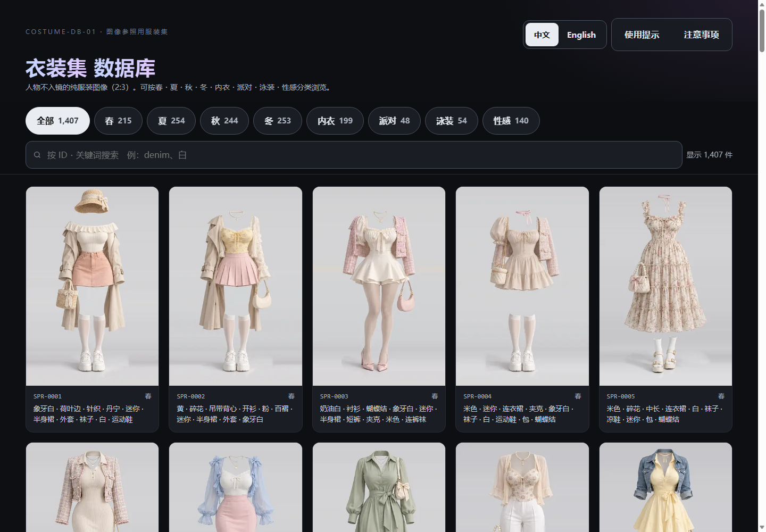Screen dimensions: 766x532
Task: Open the green shirt dress thumbnail
Action: 379,487
